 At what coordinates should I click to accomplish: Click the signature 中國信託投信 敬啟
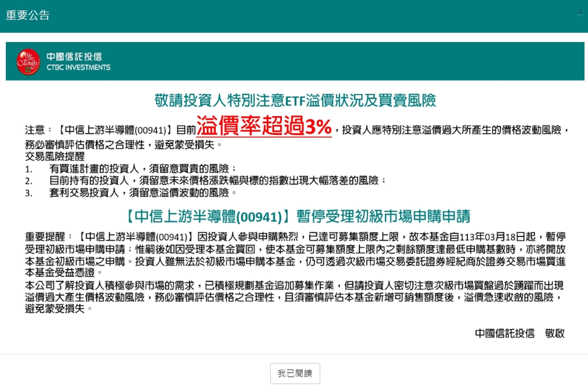click(520, 333)
